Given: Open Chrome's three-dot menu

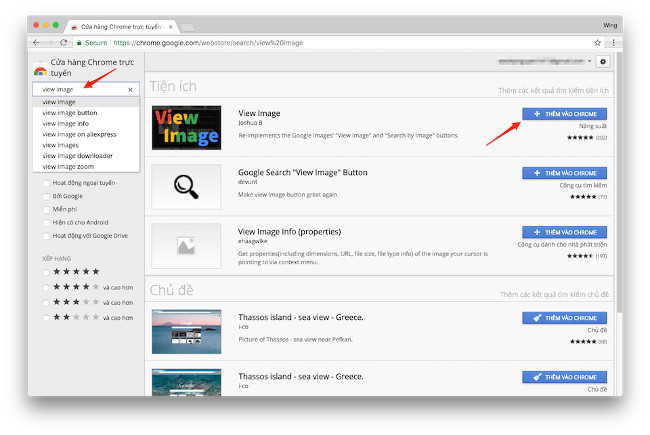Looking at the screenshot, I should click(x=613, y=42).
